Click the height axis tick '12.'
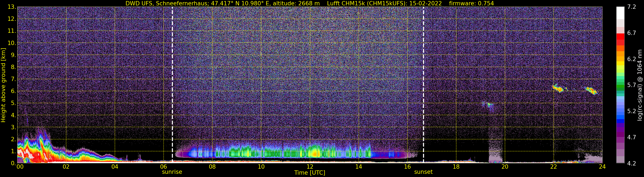This screenshot has height=177, width=644. pyautogui.click(x=12, y=19)
